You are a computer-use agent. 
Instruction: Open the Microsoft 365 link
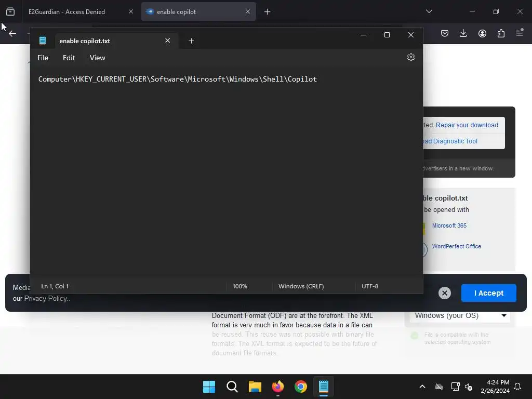tap(449, 225)
